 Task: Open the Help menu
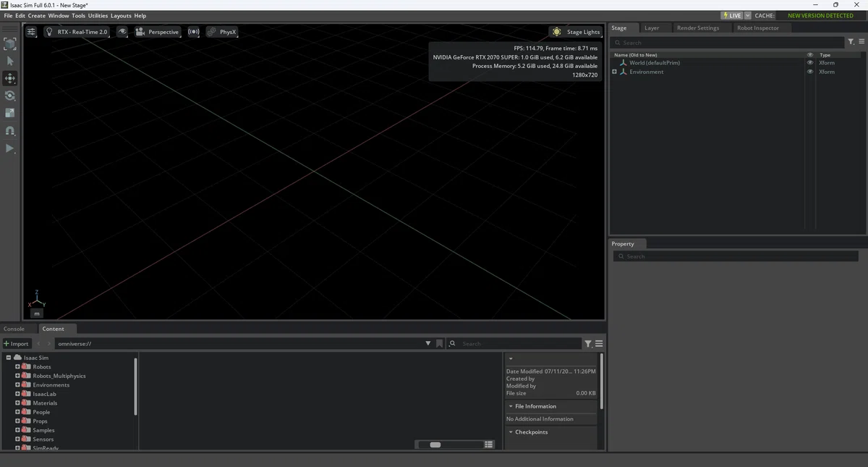point(140,16)
